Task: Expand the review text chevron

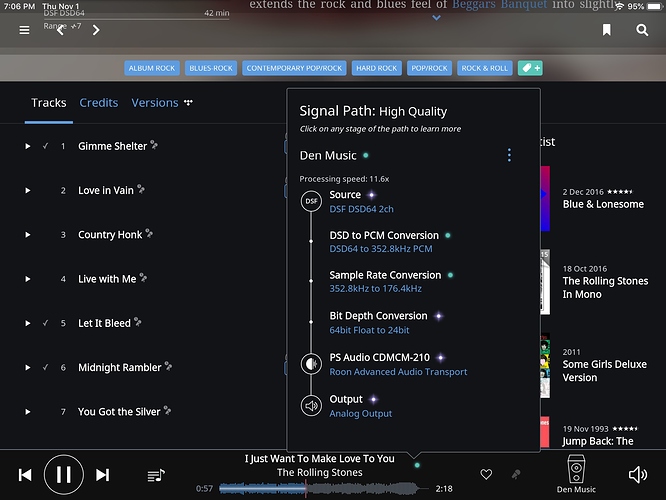Action: pos(436,18)
